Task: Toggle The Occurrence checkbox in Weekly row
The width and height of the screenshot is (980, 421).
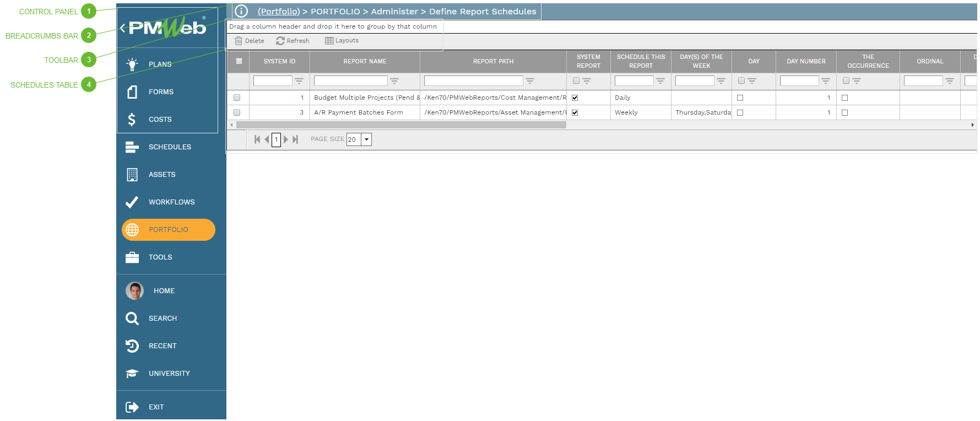Action: 844,112
